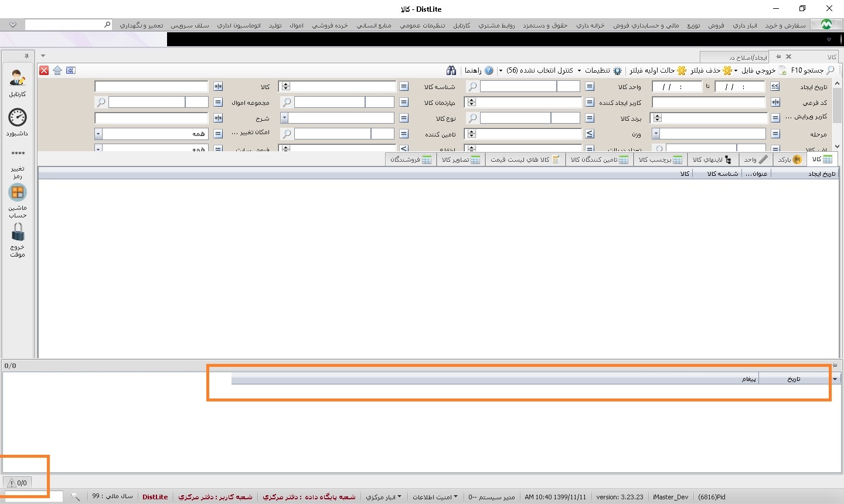Open the calculator (ماشین حساب) icon

coord(18,193)
